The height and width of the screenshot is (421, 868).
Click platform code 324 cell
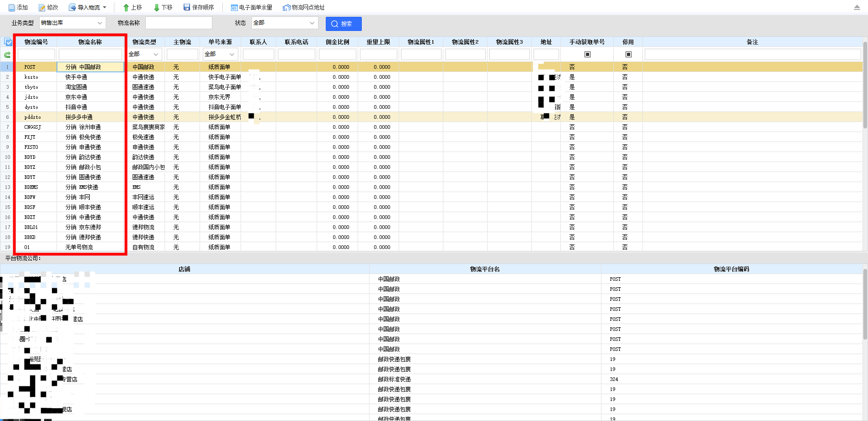[x=731, y=379]
